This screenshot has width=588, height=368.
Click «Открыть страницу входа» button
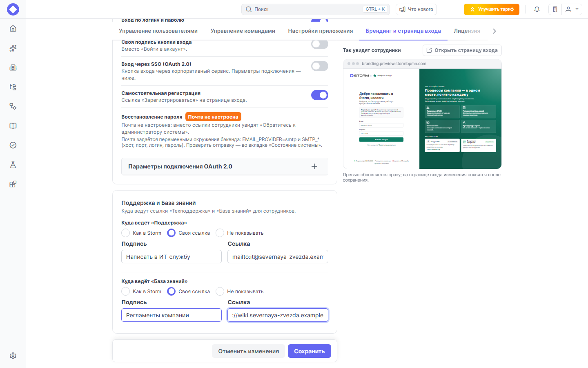[462, 50]
